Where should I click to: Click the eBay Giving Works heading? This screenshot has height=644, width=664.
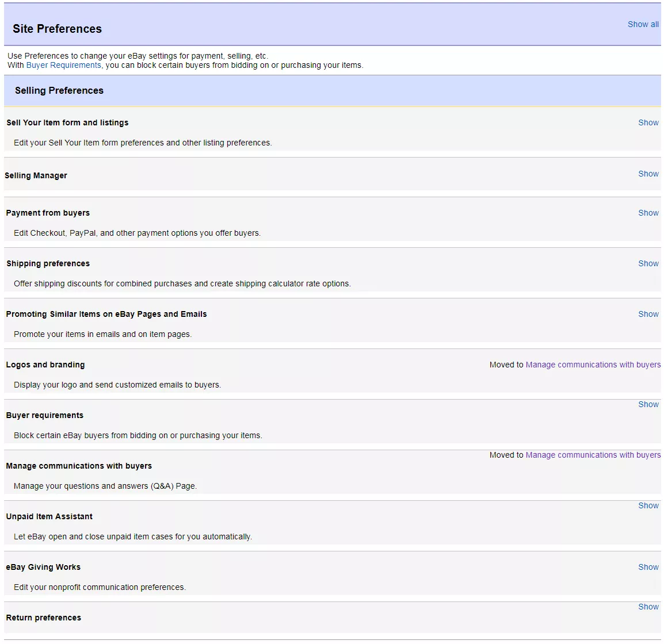[x=43, y=566]
